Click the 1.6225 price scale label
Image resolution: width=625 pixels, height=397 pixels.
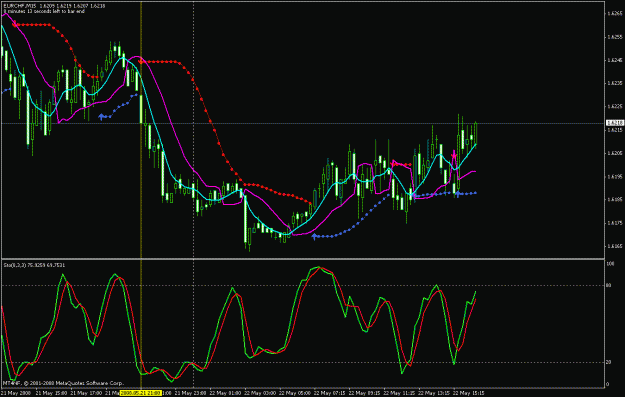[615, 106]
